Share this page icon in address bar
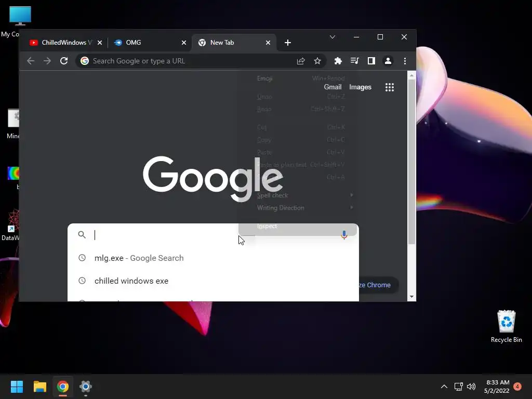Image resolution: width=532 pixels, height=399 pixels. [301, 61]
